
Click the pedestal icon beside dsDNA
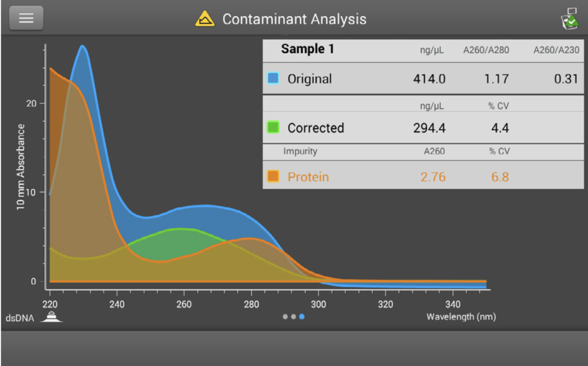(51, 316)
